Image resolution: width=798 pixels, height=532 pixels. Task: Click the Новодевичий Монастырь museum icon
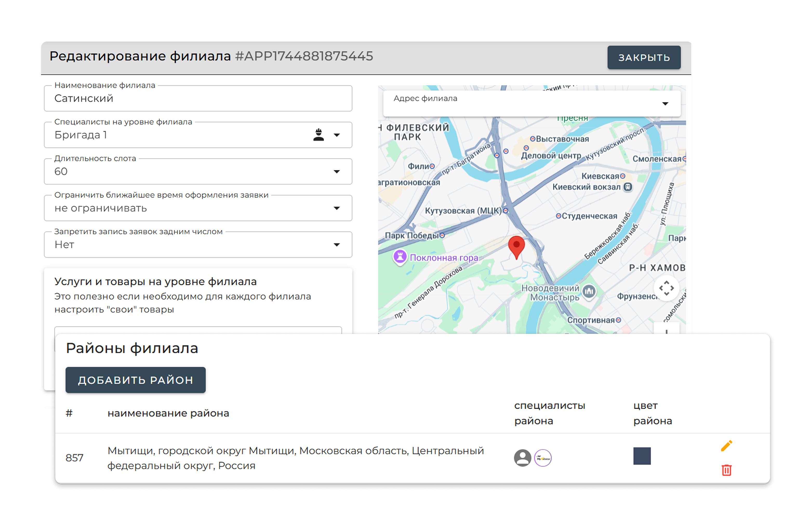pos(589,291)
